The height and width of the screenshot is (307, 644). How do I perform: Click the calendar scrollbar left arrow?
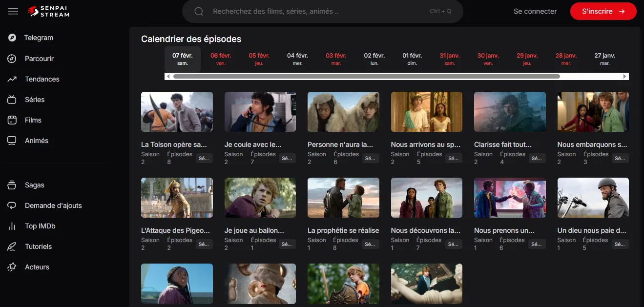coord(168,77)
